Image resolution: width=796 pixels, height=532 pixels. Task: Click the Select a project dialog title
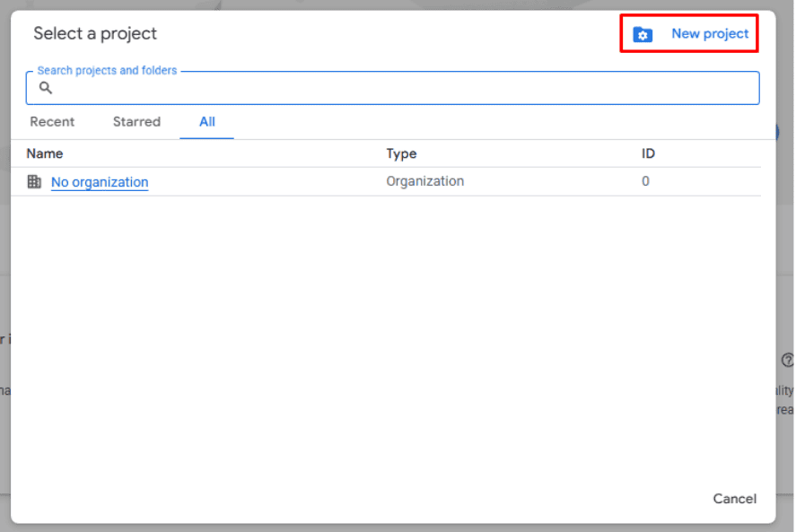[95, 34]
